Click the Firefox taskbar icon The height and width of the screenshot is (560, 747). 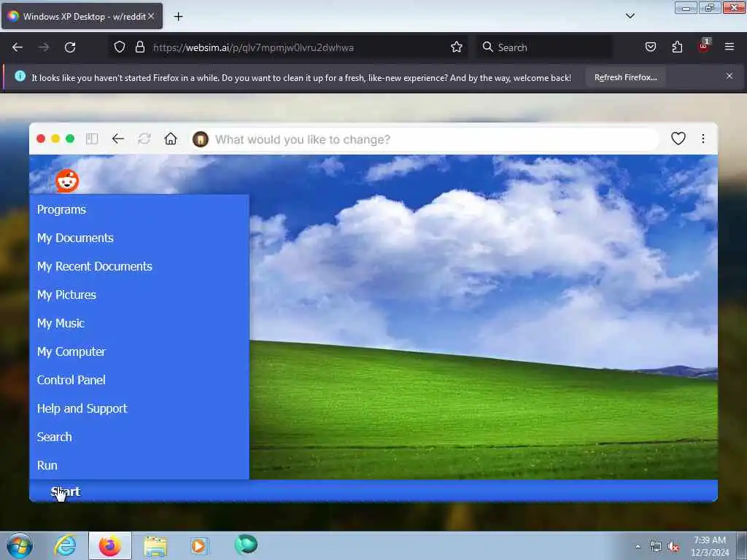[110, 545]
